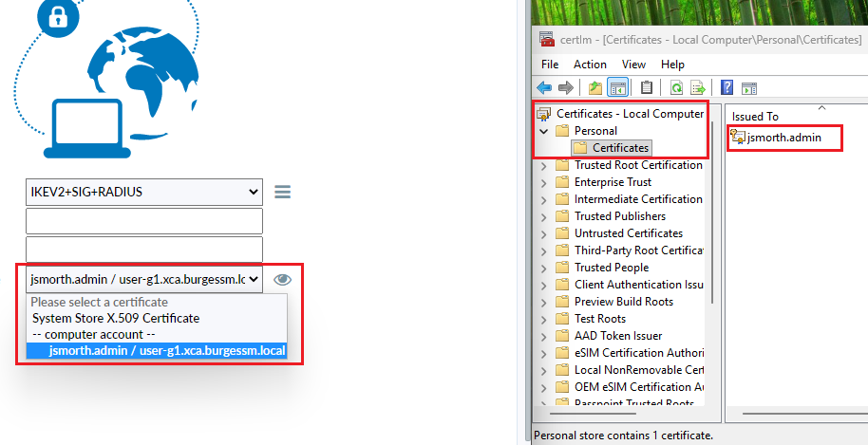
Task: Click the console tree horizontal scrollbar
Action: click(592, 413)
